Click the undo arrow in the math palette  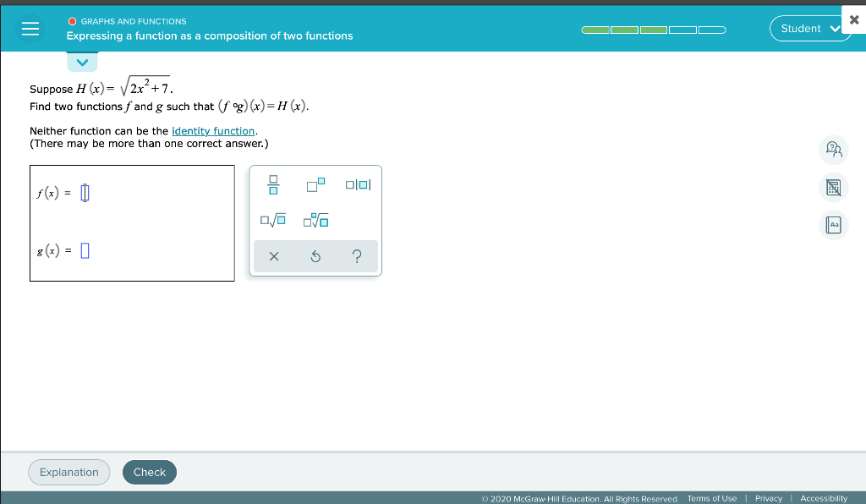point(315,255)
